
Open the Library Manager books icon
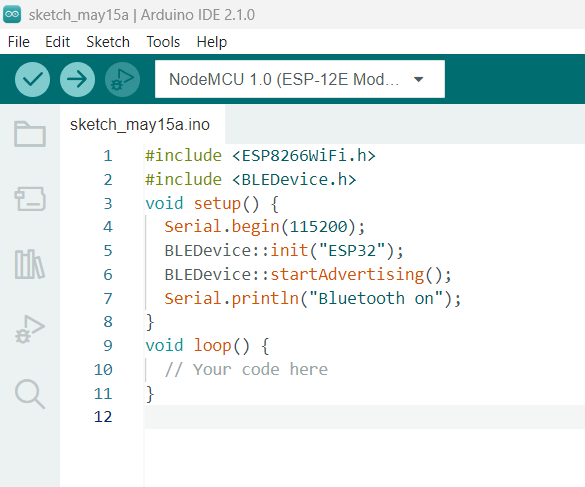(x=30, y=264)
